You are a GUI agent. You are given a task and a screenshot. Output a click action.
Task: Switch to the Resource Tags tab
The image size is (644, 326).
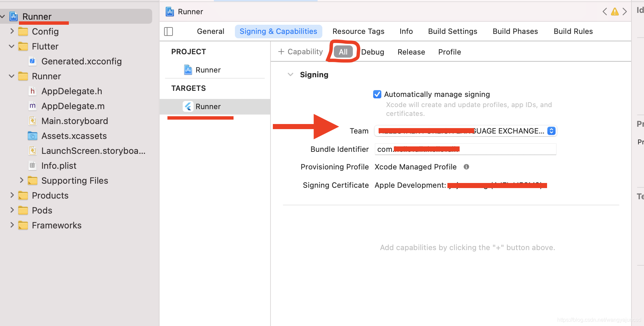click(358, 32)
